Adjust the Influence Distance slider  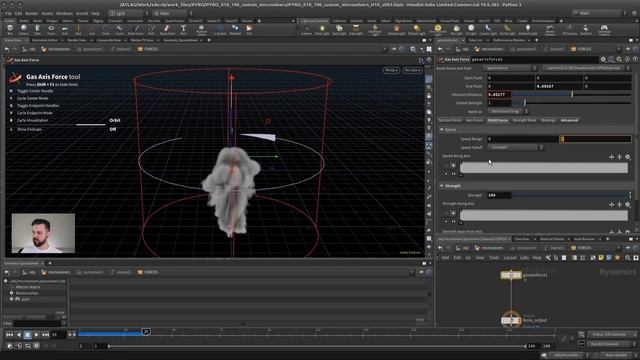(x=571, y=94)
